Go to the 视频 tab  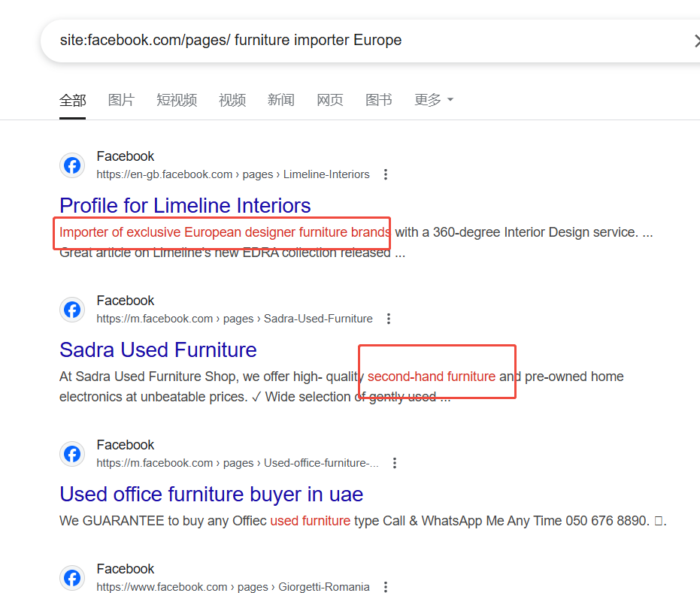[232, 100]
